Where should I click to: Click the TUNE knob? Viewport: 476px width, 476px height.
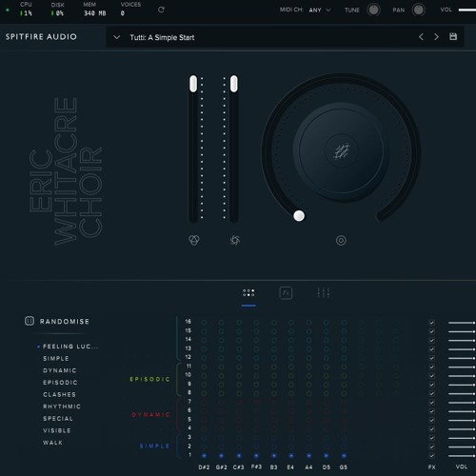click(373, 10)
